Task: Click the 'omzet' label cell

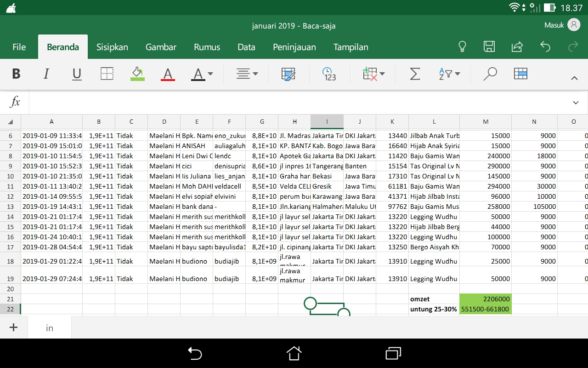Action: 434,299
